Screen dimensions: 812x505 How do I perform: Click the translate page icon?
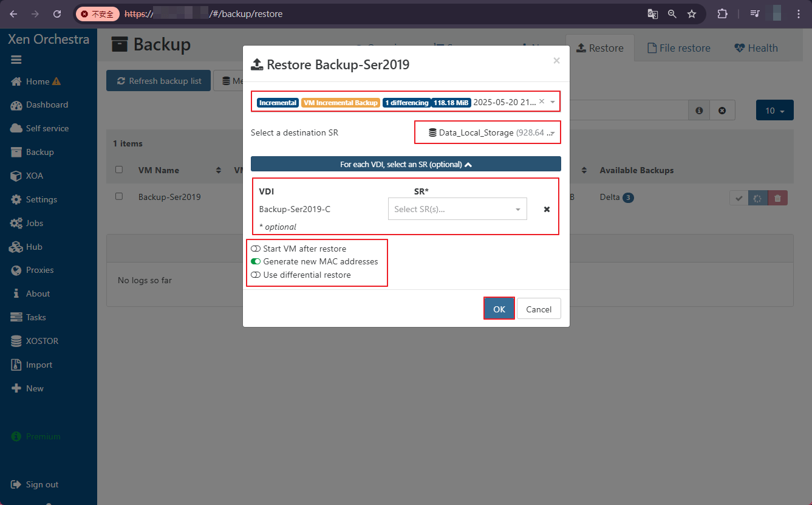(653, 13)
